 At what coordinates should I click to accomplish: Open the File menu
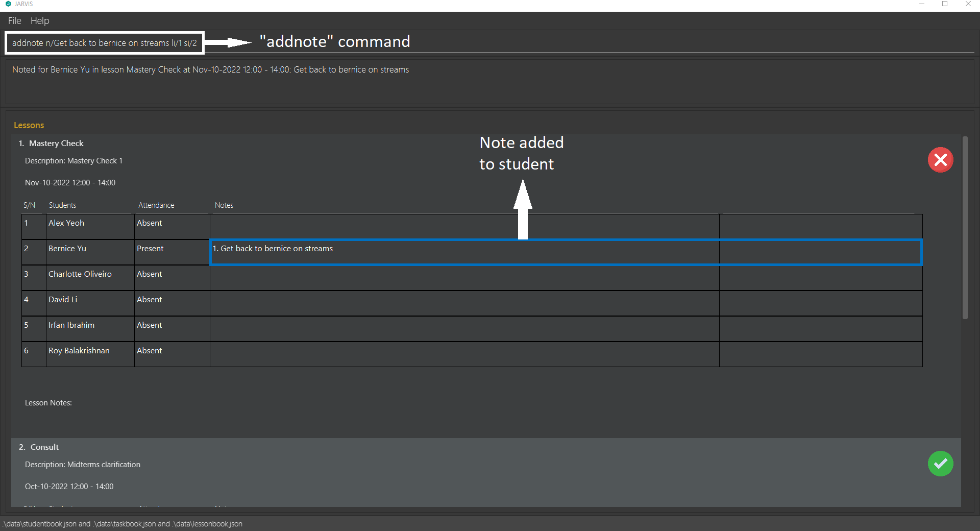[15, 21]
